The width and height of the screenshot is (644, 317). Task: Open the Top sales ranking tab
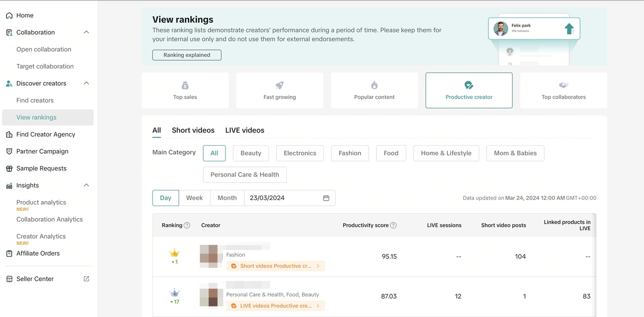point(185,90)
